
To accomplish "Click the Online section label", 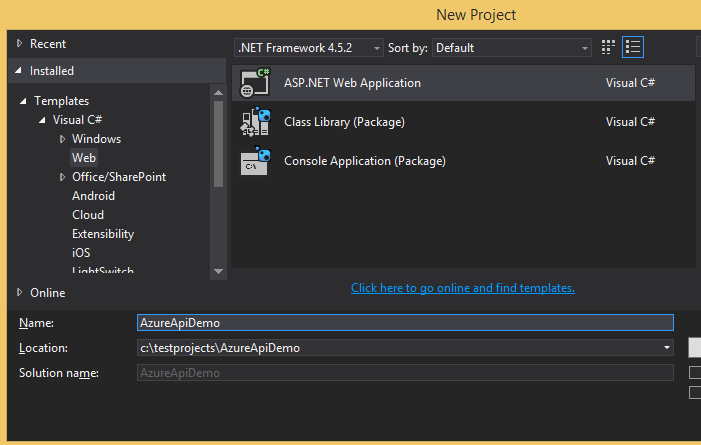I will [x=48, y=293].
